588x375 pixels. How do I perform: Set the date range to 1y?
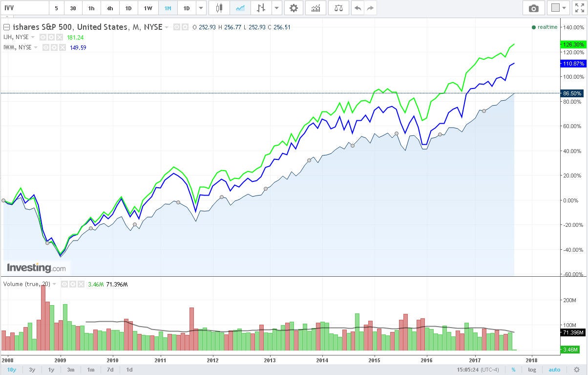click(51, 370)
